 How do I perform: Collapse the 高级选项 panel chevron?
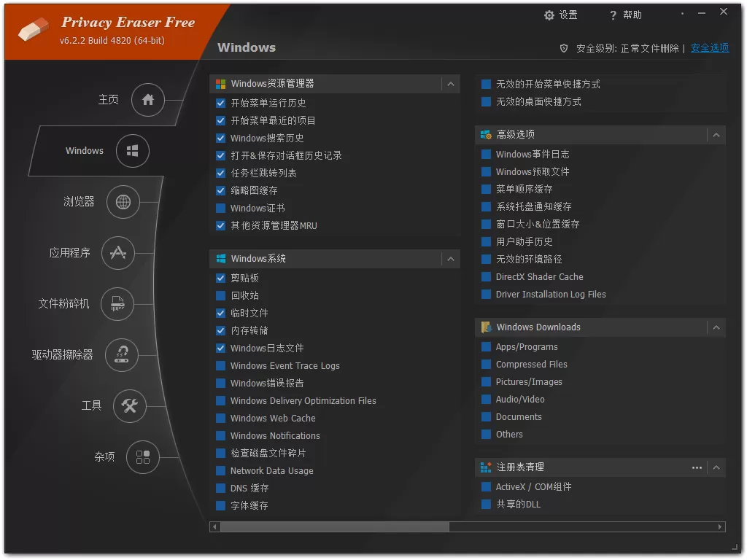point(716,134)
